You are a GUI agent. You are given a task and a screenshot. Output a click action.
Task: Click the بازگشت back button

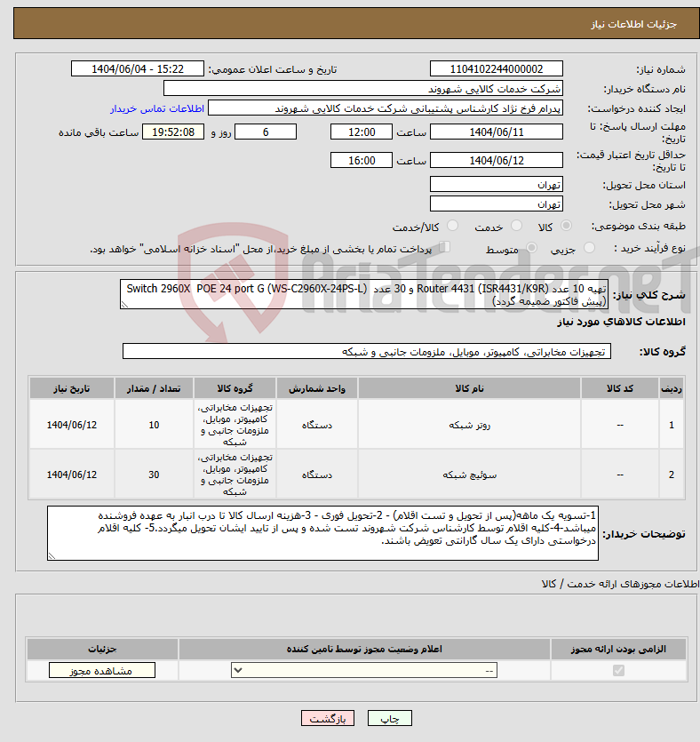coord(327,718)
